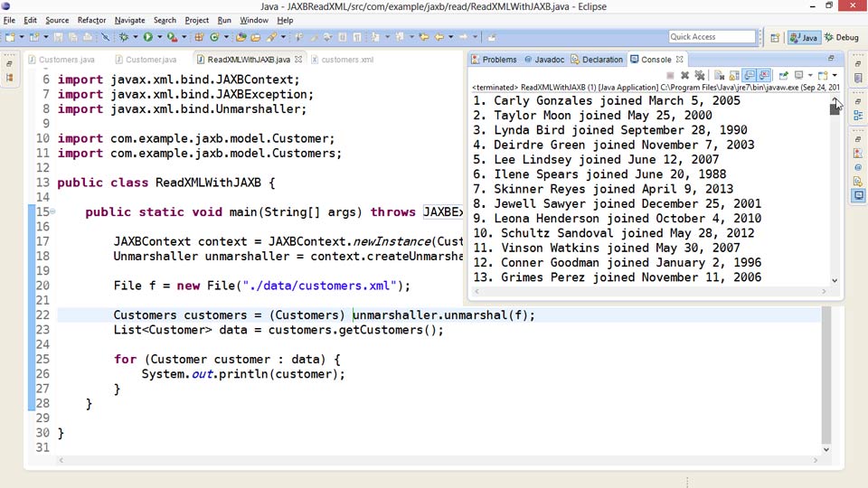The image size is (868, 488).
Task: Click the Outline view icon in right trim
Action: [858, 115]
